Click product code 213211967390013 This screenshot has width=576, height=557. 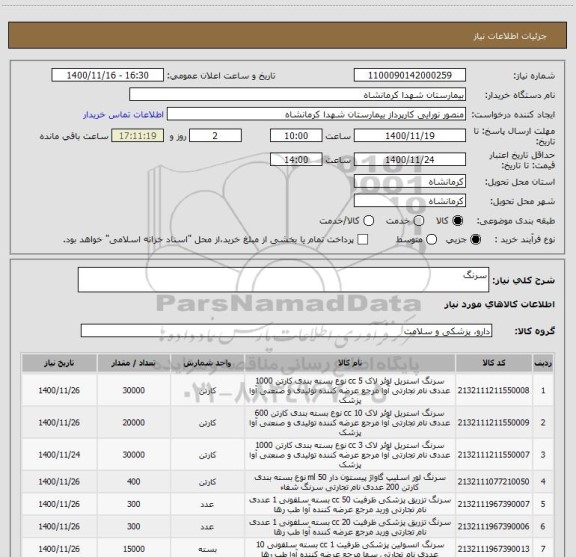pyautogui.click(x=493, y=549)
